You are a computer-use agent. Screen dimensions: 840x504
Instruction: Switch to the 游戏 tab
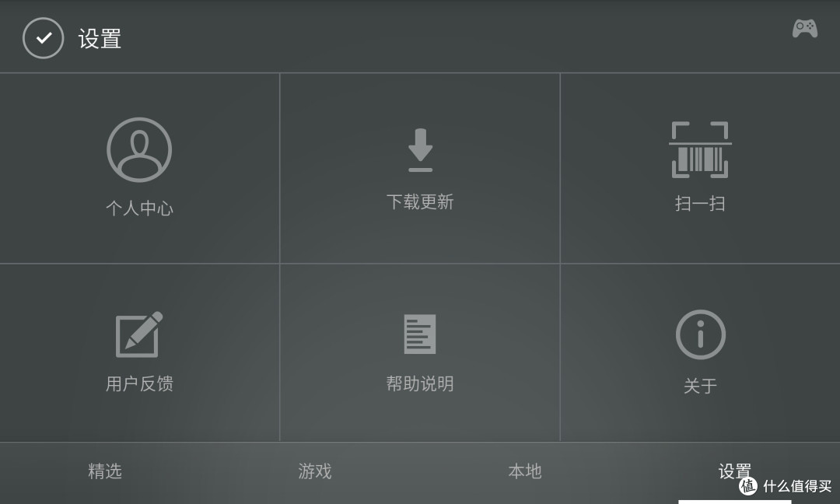click(315, 471)
